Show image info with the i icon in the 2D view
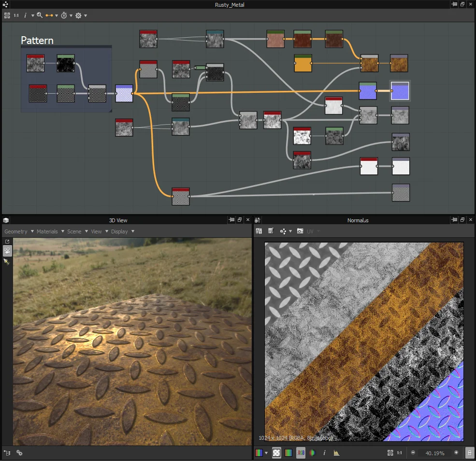The width and height of the screenshot is (476, 461). [324, 453]
